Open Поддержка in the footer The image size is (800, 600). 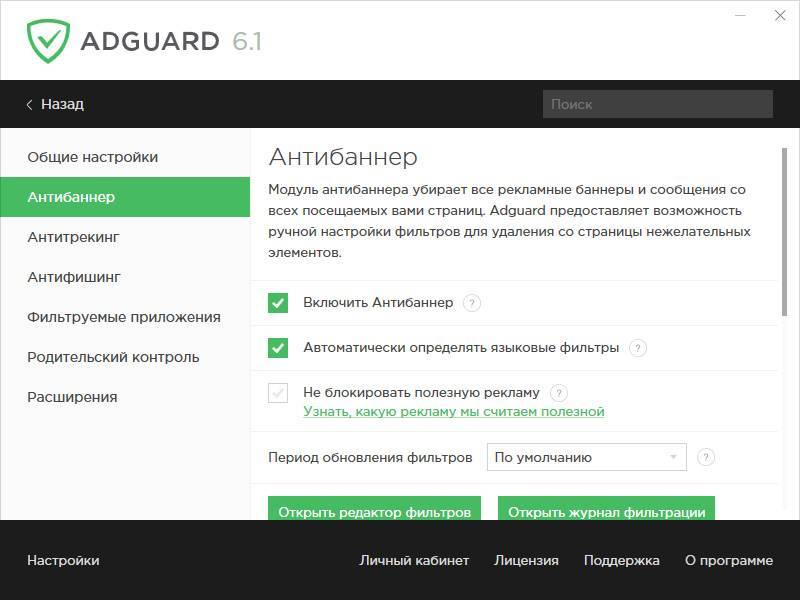[x=622, y=560]
